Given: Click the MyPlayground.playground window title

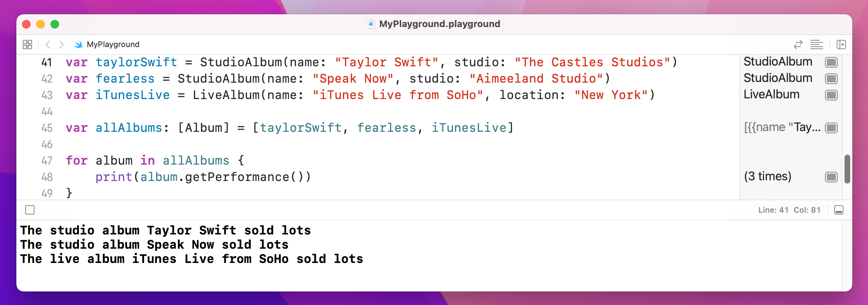Looking at the screenshot, I should click(x=439, y=24).
